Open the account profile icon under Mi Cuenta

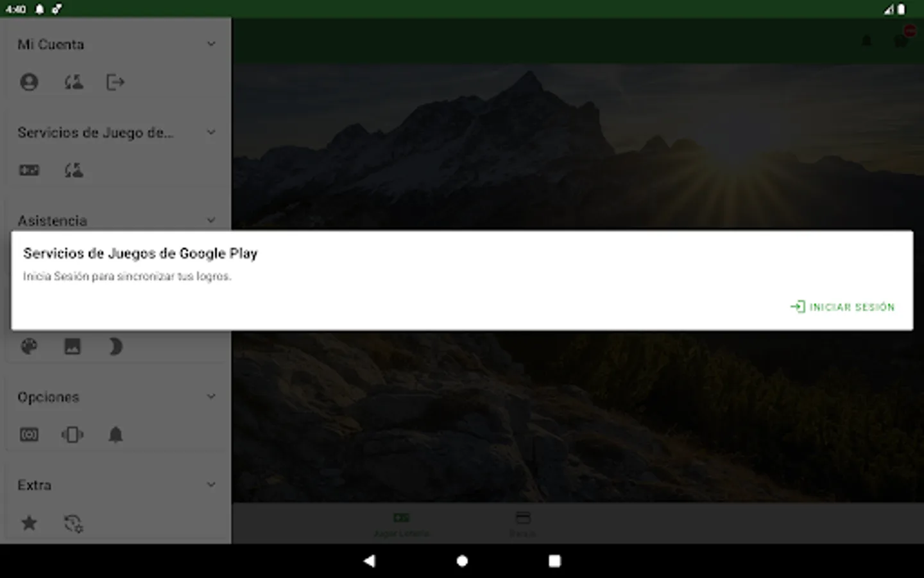[29, 82]
